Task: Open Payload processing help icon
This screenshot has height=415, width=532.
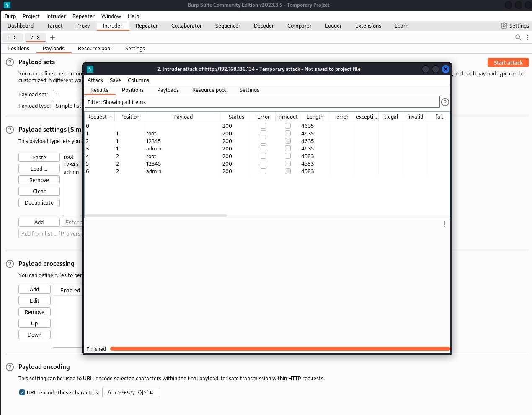Action: [10, 264]
